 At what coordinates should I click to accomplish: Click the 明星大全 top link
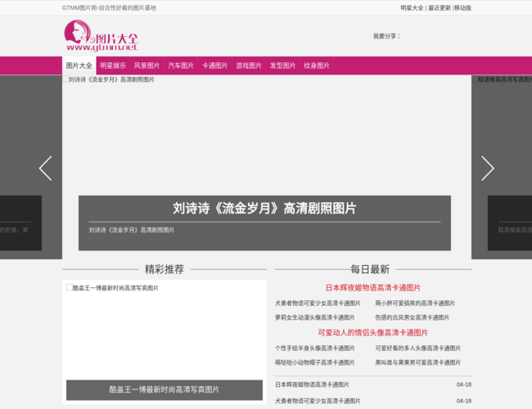pos(412,8)
